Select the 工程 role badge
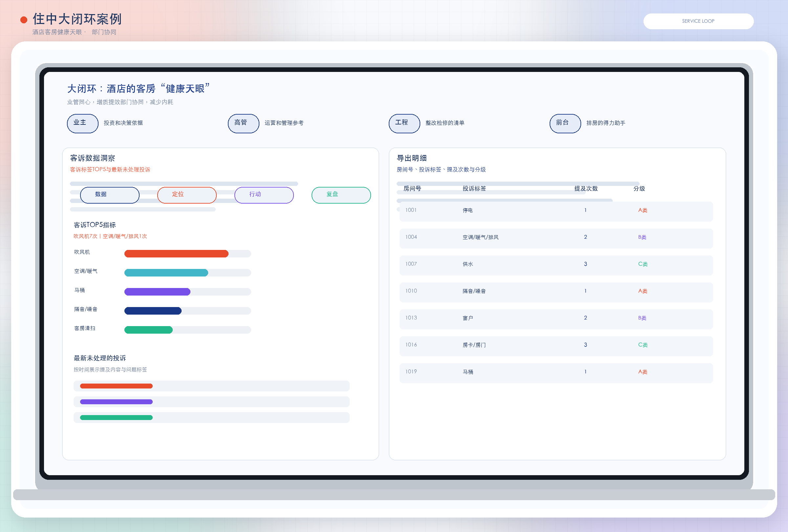The width and height of the screenshot is (788, 532). tap(404, 123)
